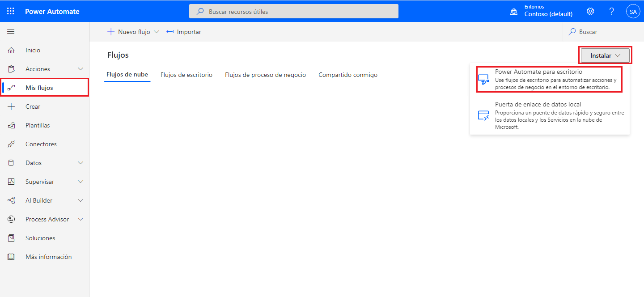Switch to the Flujos de escritorio tab
The image size is (644, 297).
click(x=186, y=75)
